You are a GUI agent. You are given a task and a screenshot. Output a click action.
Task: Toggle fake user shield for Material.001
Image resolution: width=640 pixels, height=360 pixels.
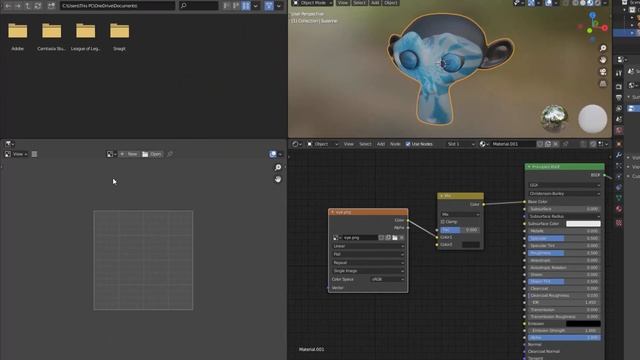pyautogui.click(x=540, y=144)
